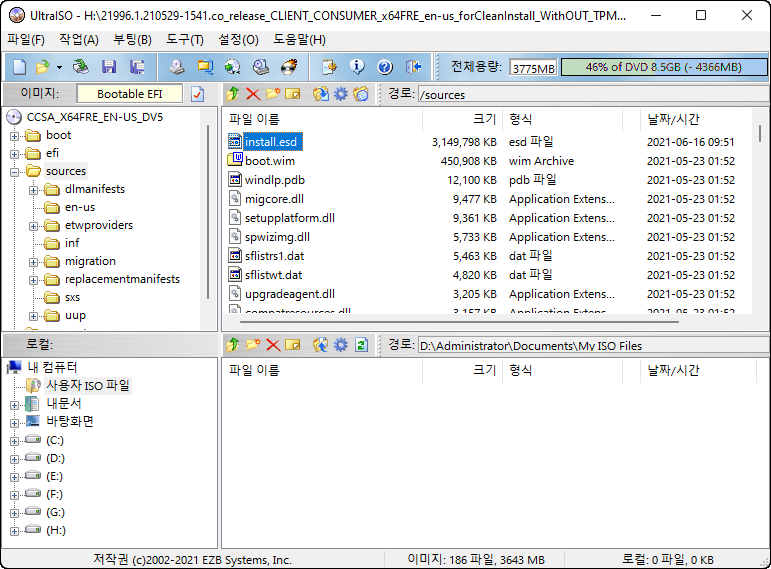The image size is (771, 569).
Task: Go up a folder in image pane
Action: coord(233,93)
